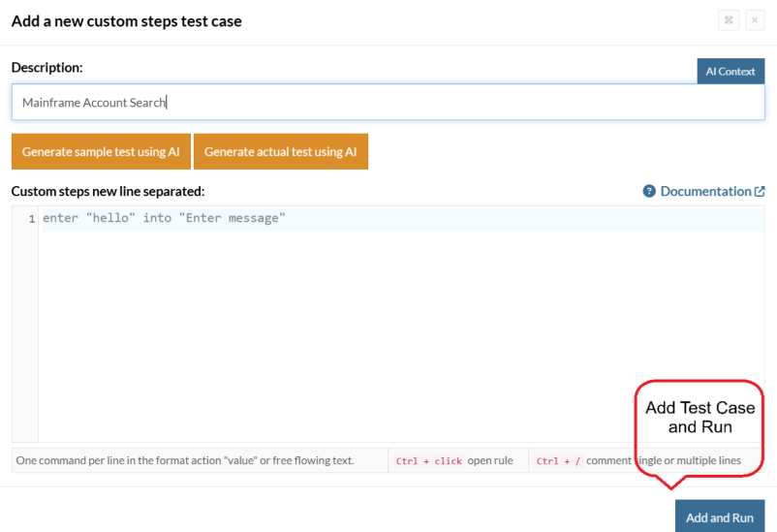Click the "Add Test Case and Run" callout

(699, 418)
